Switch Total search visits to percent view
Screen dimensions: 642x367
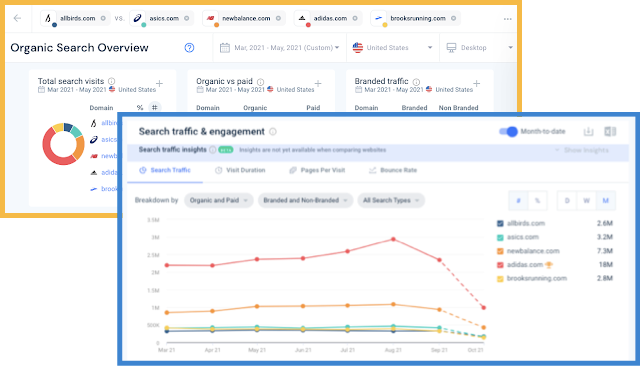click(x=140, y=108)
